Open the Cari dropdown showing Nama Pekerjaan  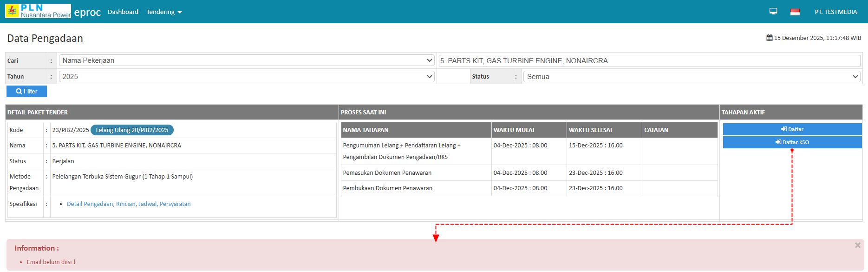(247, 60)
